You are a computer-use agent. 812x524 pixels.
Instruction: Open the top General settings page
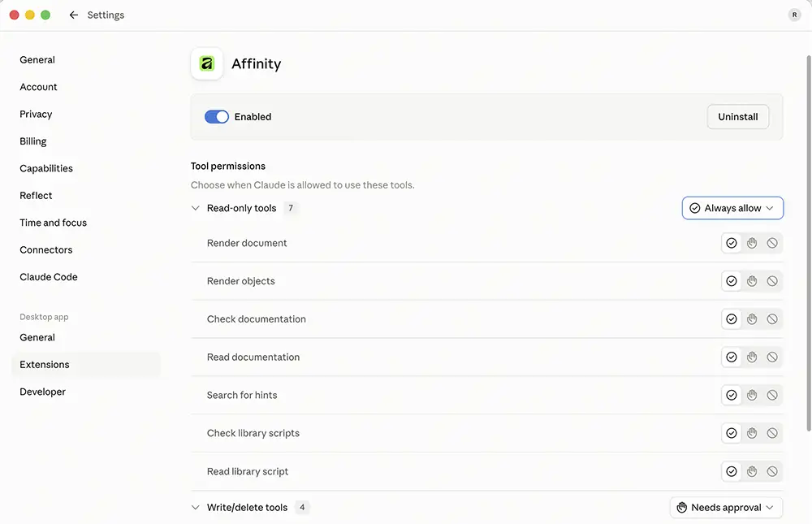37,59
